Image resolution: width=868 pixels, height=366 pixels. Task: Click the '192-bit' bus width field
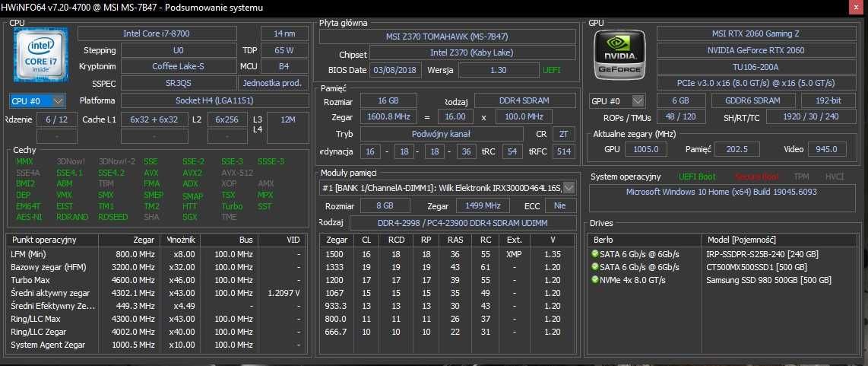[828, 101]
